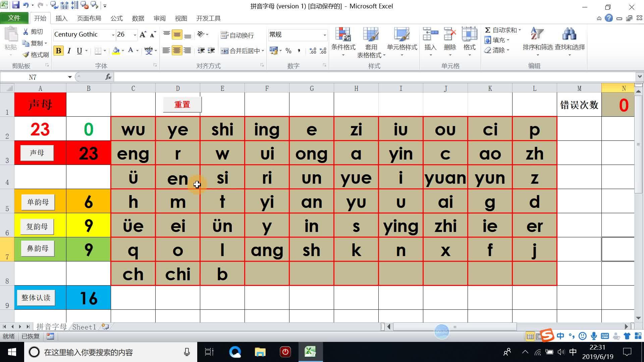Click the Paste (粘贴) clipboard icon
The height and width of the screenshot is (362, 644).
click(11, 35)
